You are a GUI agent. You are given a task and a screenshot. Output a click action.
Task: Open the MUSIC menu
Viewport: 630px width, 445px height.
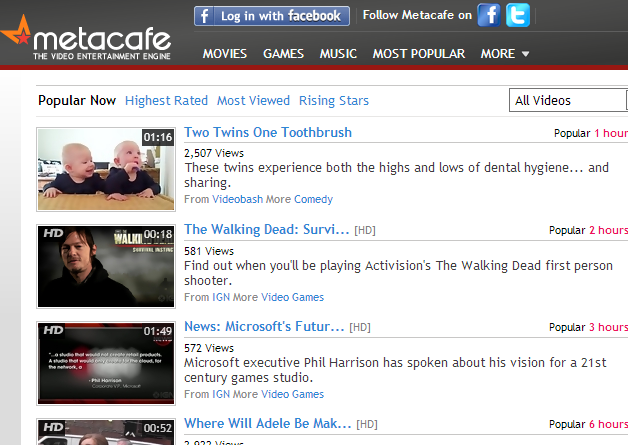[338, 53]
